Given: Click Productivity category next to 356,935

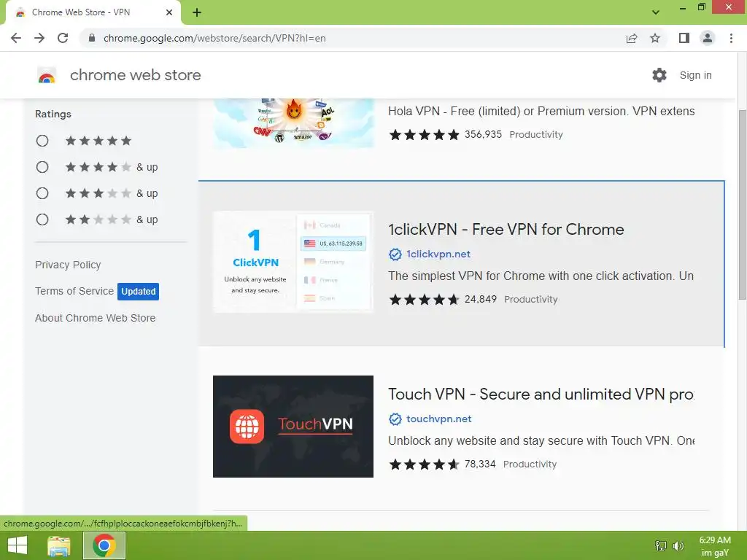Looking at the screenshot, I should 536,135.
